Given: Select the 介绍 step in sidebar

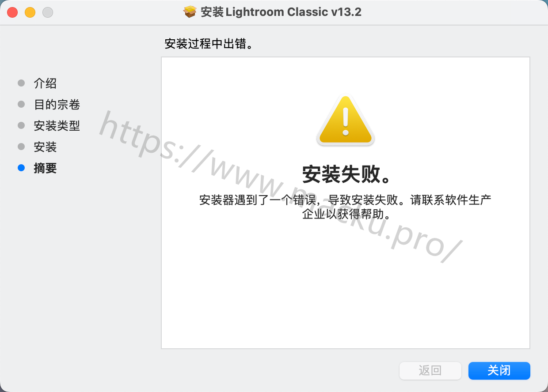Looking at the screenshot, I should tap(45, 83).
